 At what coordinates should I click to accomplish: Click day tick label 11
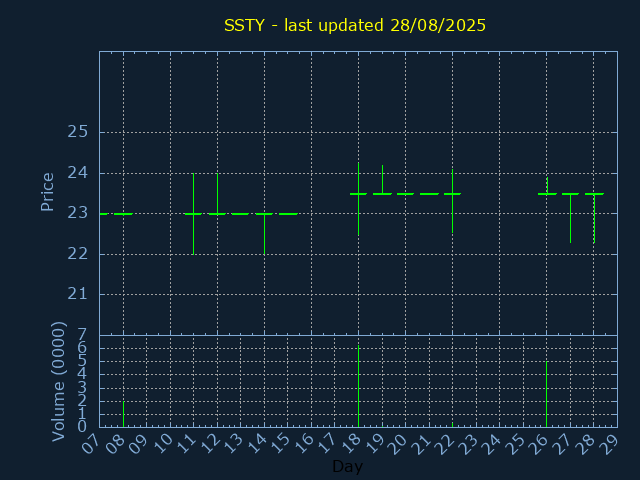(x=187, y=443)
